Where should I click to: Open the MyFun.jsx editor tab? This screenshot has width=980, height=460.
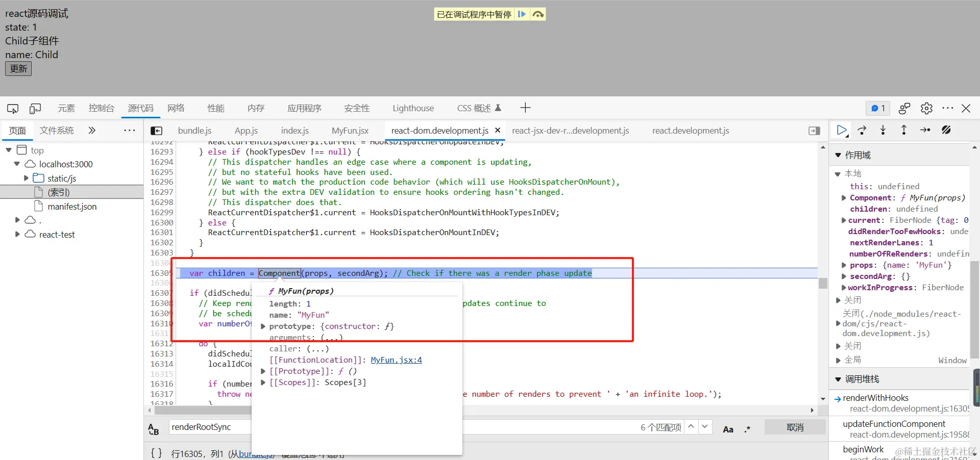tap(350, 131)
